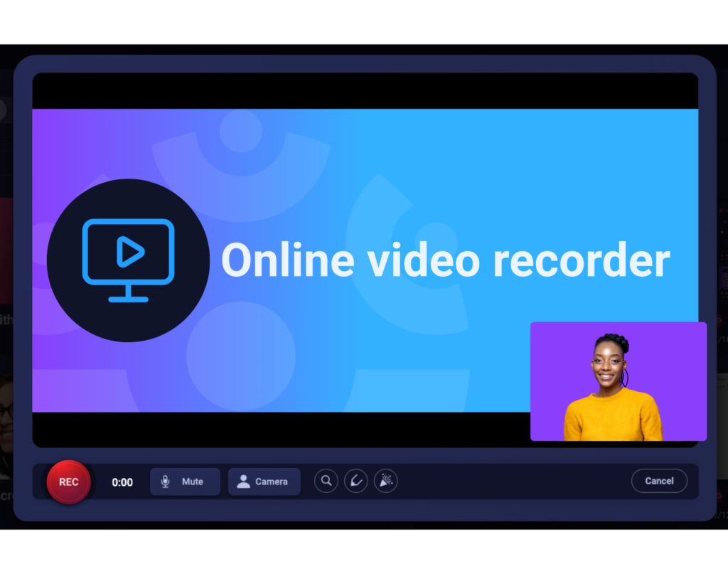Click the word "Online" in the slide
728x574 pixels.
click(x=287, y=260)
